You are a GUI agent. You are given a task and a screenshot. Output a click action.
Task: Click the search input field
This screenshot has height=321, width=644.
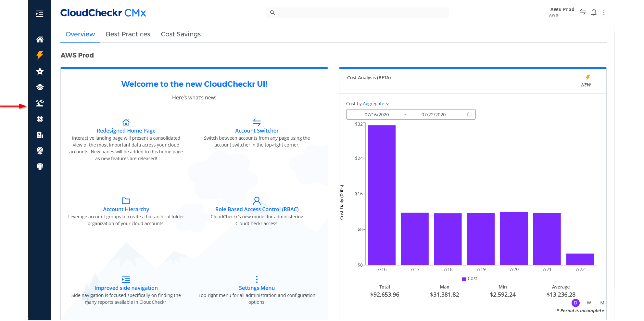(357, 13)
